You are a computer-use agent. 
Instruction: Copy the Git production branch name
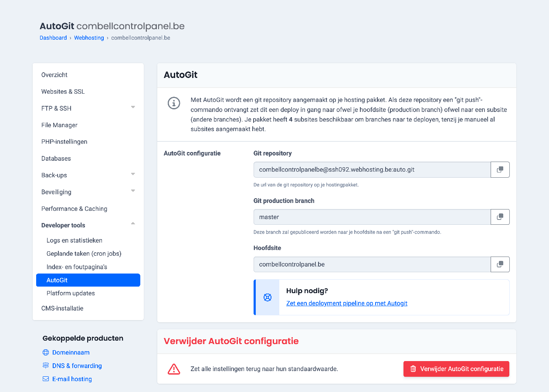(x=500, y=217)
